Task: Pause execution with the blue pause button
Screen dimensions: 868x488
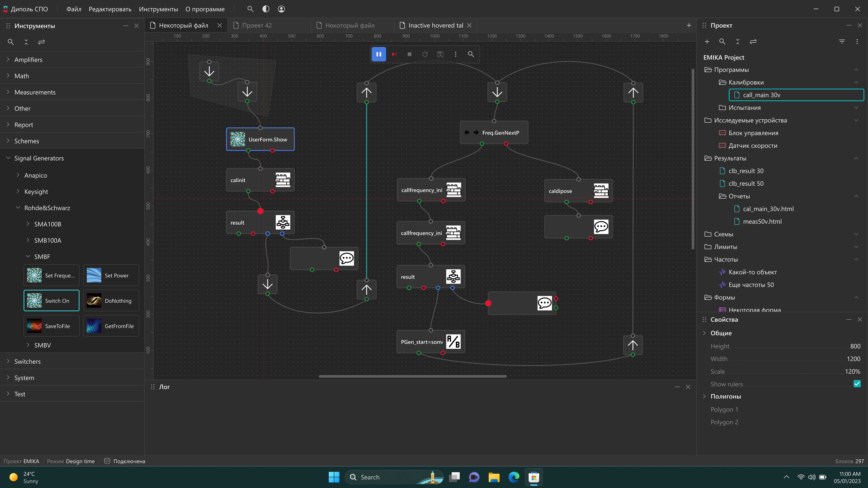Action: pyautogui.click(x=379, y=54)
